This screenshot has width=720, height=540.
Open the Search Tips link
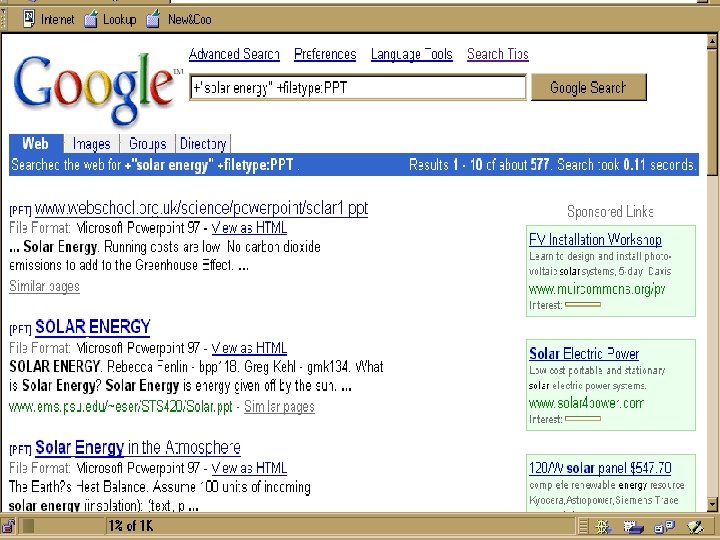coord(498,55)
